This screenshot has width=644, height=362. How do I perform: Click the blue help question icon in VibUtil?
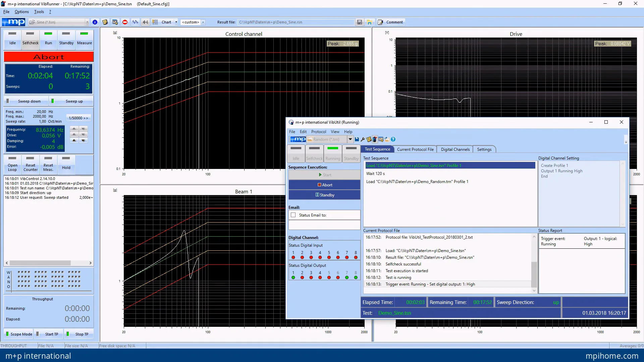pyautogui.click(x=393, y=139)
